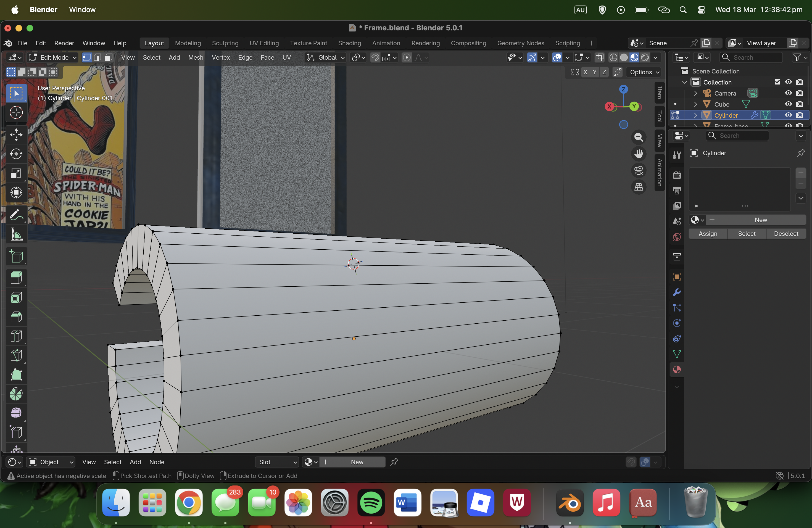This screenshot has width=812, height=528.
Task: Hide the Cube object in outliner
Action: [x=788, y=104]
